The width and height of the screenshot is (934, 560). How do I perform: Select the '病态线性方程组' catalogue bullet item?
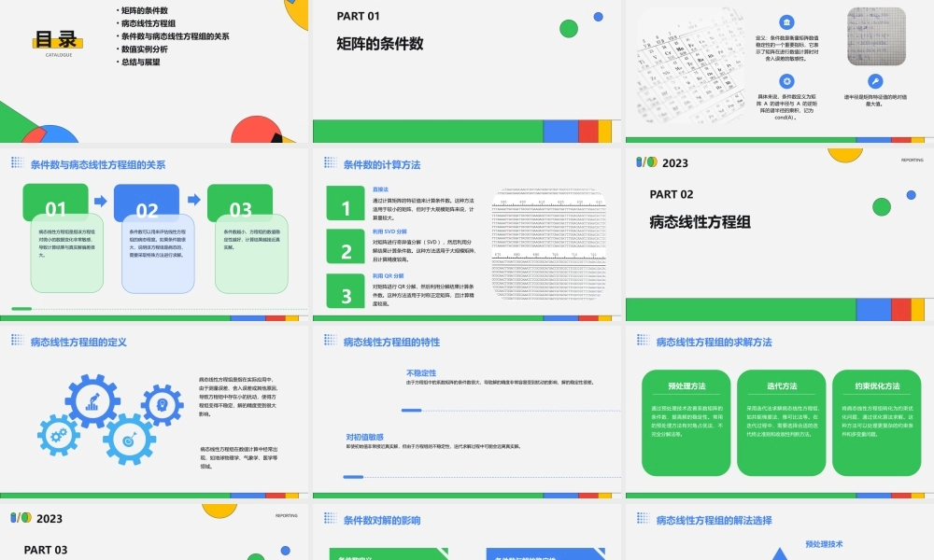149,23
